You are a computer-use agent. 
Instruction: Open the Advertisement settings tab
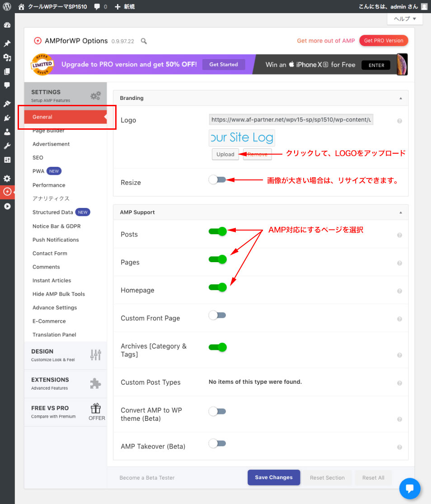point(51,144)
